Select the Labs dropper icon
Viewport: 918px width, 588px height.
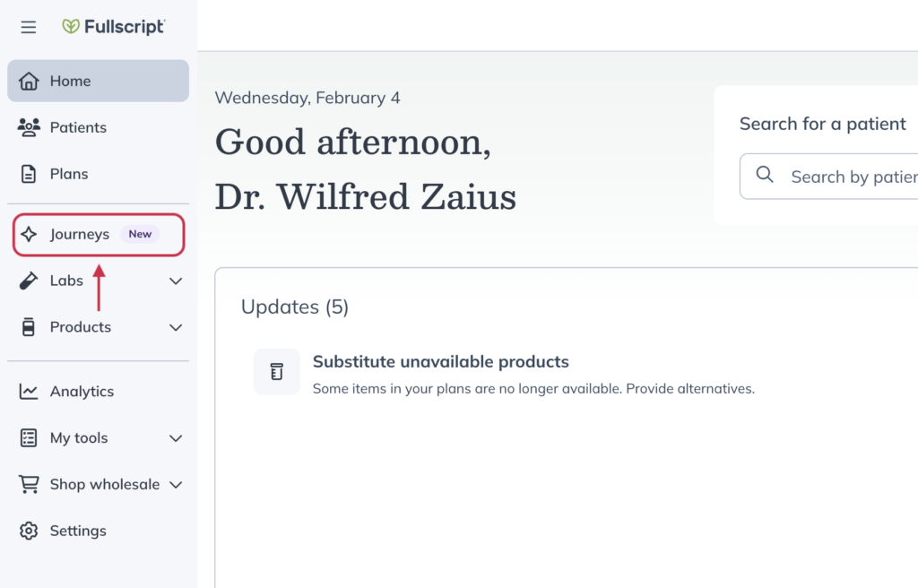tap(28, 280)
